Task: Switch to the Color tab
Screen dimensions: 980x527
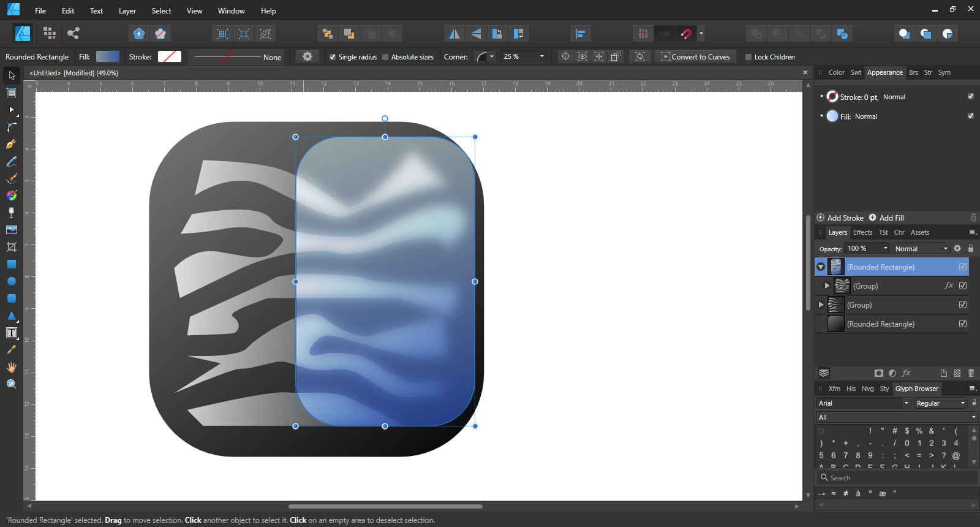Action: point(836,72)
